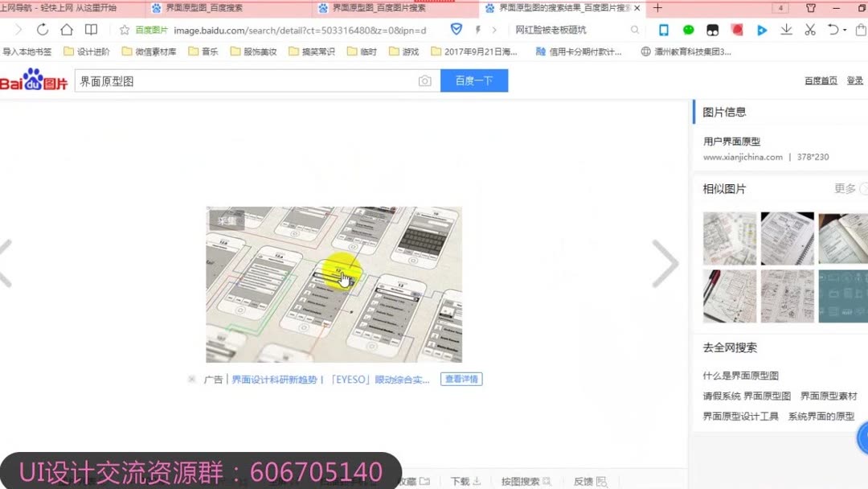Click the first similar image thumbnail

[730, 237]
